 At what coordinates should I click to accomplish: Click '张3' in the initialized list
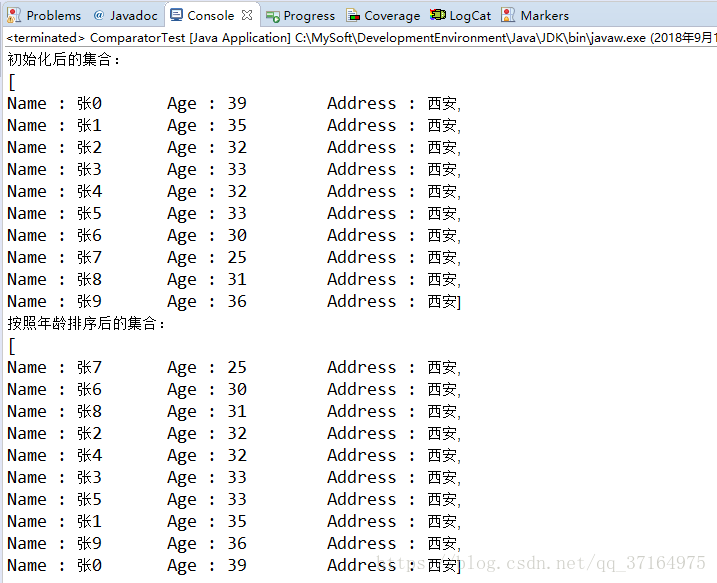click(89, 169)
